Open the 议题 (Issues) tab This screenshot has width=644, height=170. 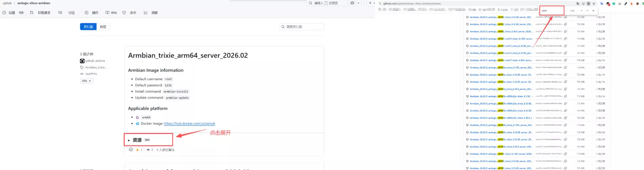[13, 13]
